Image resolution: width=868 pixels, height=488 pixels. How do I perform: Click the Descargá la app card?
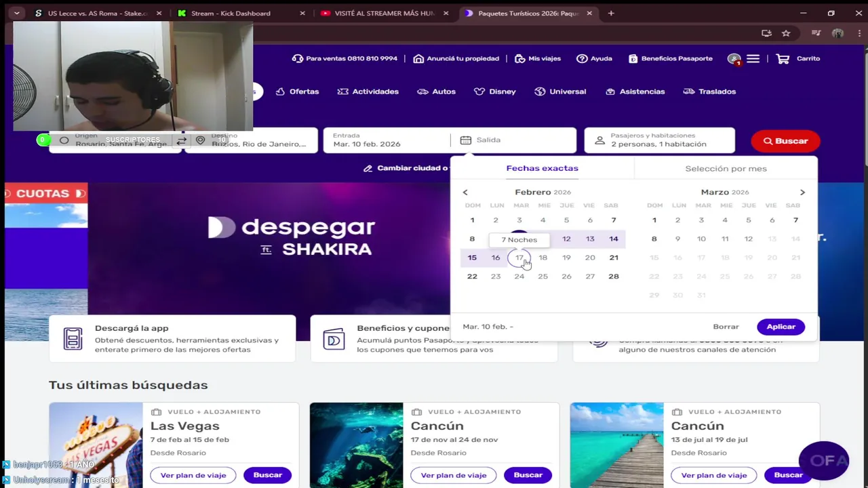coord(172,338)
